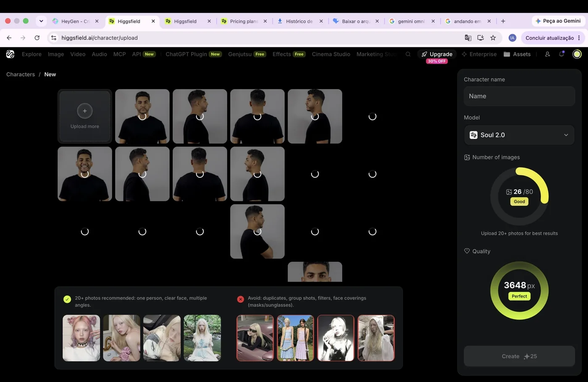
Task: Open a new browser tab
Action: click(503, 21)
